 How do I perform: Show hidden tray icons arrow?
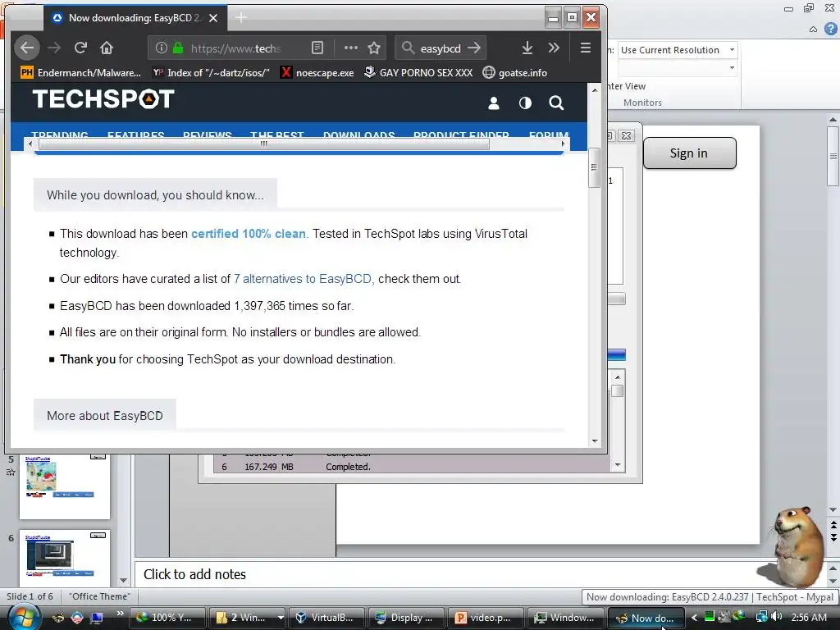coord(694,618)
